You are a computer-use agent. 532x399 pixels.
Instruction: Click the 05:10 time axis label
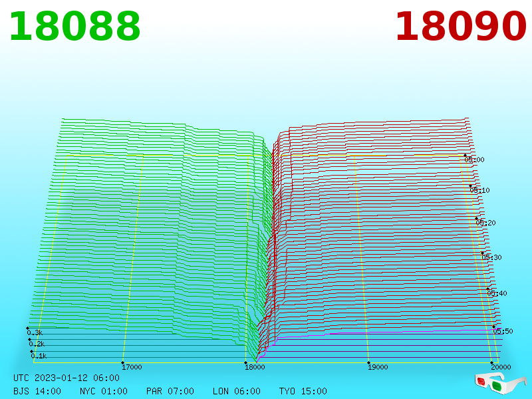(x=479, y=190)
